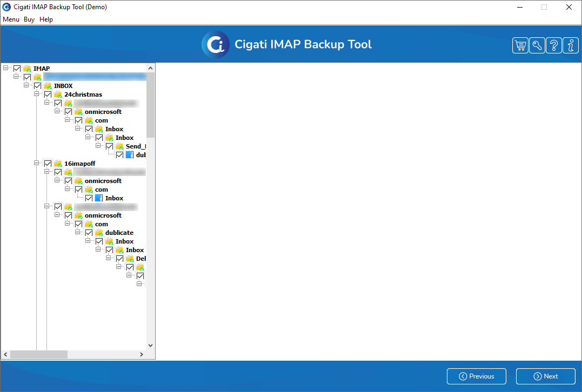Click the INBOX folder icon

tap(48, 86)
